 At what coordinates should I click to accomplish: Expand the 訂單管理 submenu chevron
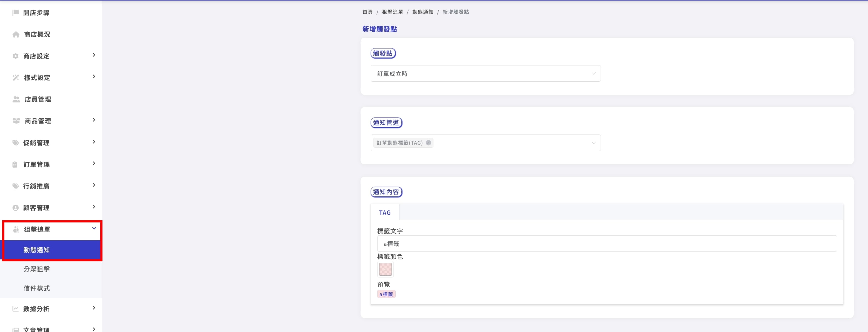94,163
